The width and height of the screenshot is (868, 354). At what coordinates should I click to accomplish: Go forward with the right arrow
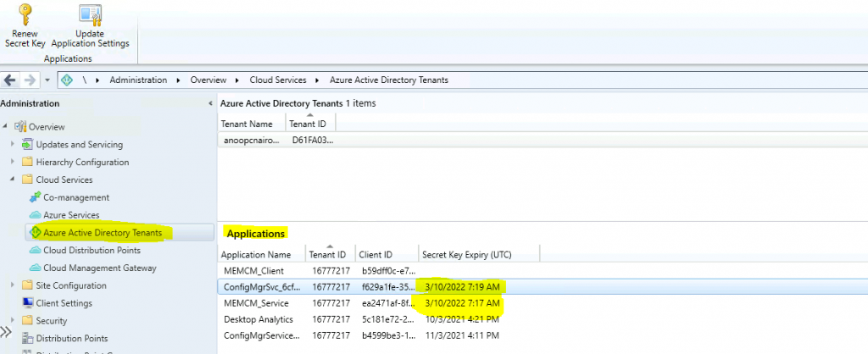tap(30, 80)
